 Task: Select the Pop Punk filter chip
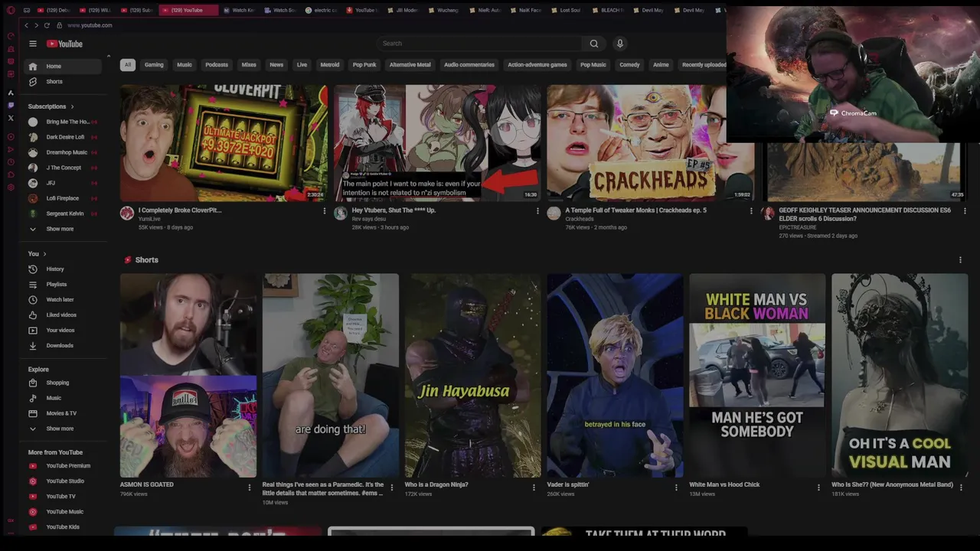coord(364,65)
